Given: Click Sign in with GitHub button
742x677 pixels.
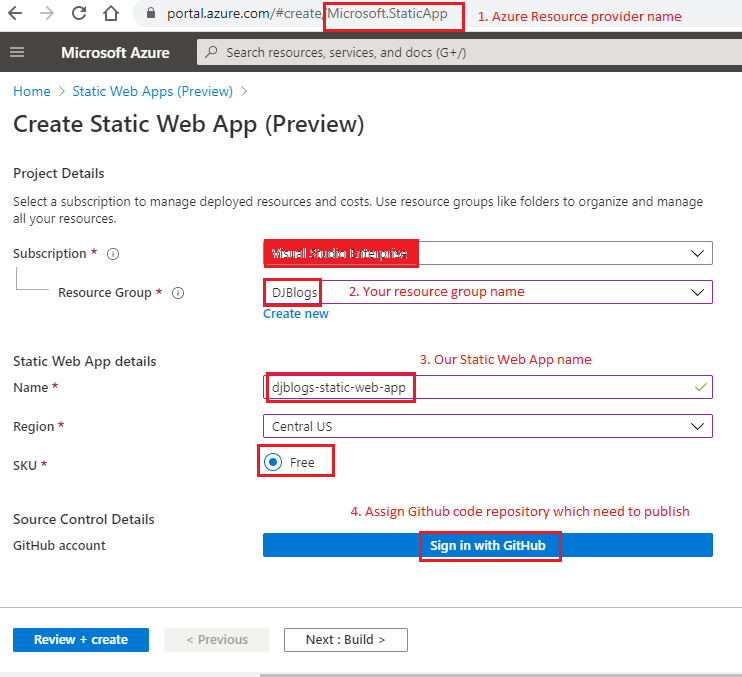Looking at the screenshot, I should click(488, 545).
